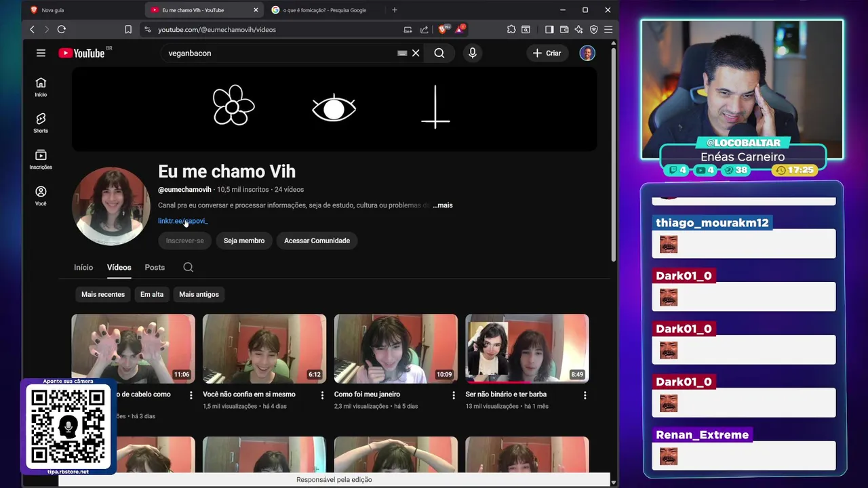Click the share icon in the address bar
Viewport: 868px width, 488px height.
[425, 29]
